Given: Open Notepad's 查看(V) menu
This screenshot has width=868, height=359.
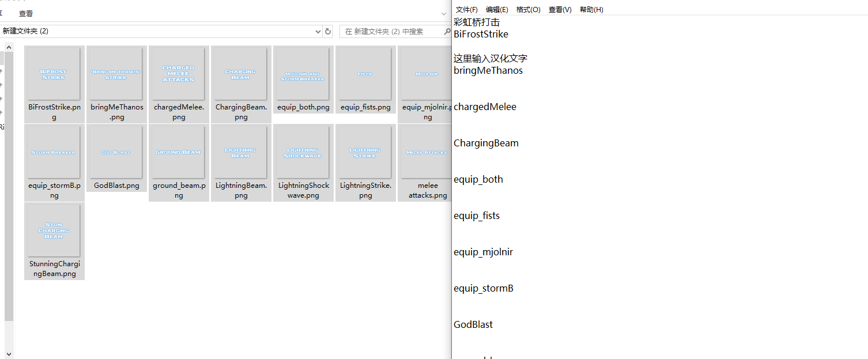Looking at the screenshot, I should tap(560, 10).
